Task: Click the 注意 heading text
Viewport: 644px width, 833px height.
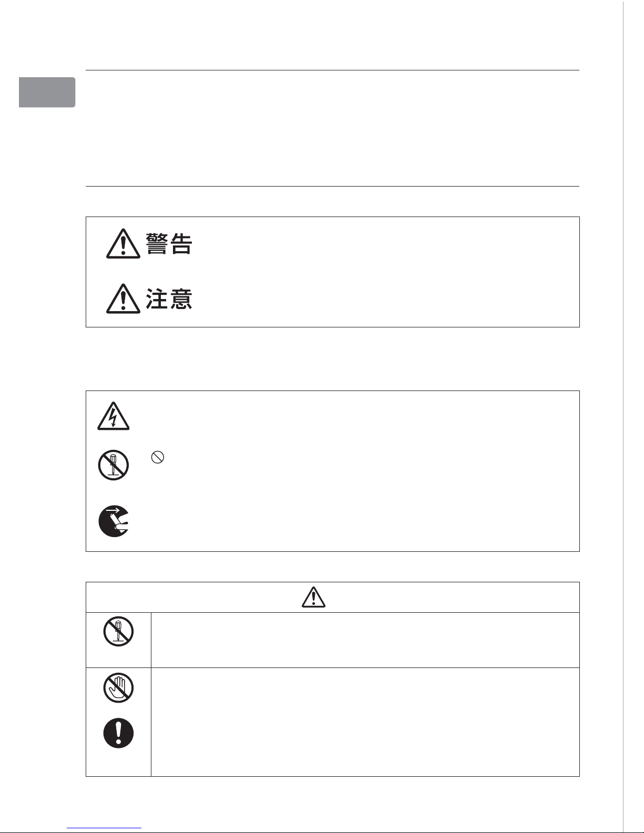Action: pos(169,299)
